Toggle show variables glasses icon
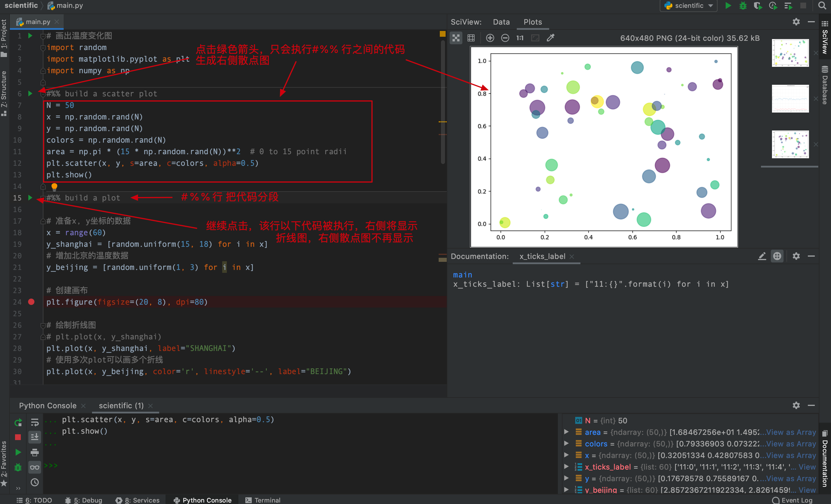 (x=34, y=467)
